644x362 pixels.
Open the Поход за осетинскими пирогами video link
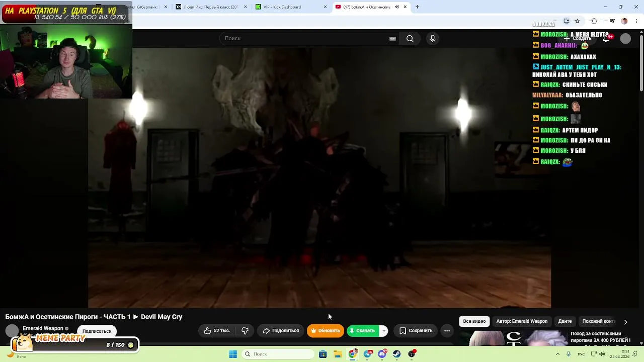601,337
